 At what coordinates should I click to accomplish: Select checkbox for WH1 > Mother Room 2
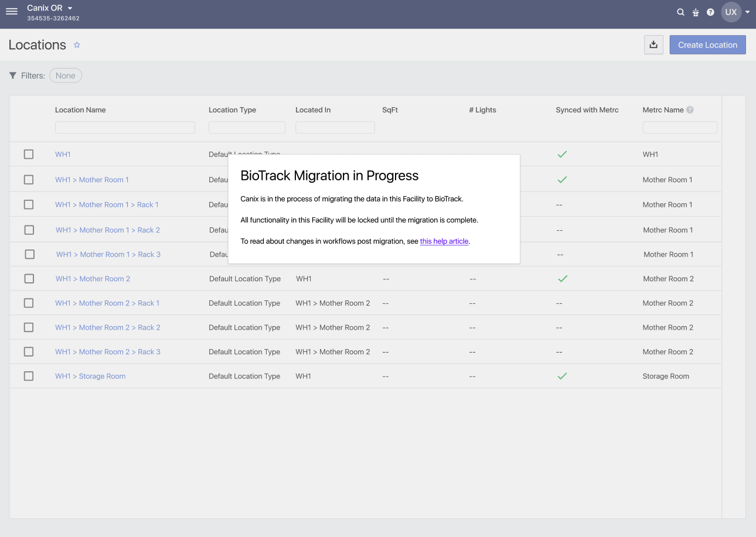coord(29,279)
